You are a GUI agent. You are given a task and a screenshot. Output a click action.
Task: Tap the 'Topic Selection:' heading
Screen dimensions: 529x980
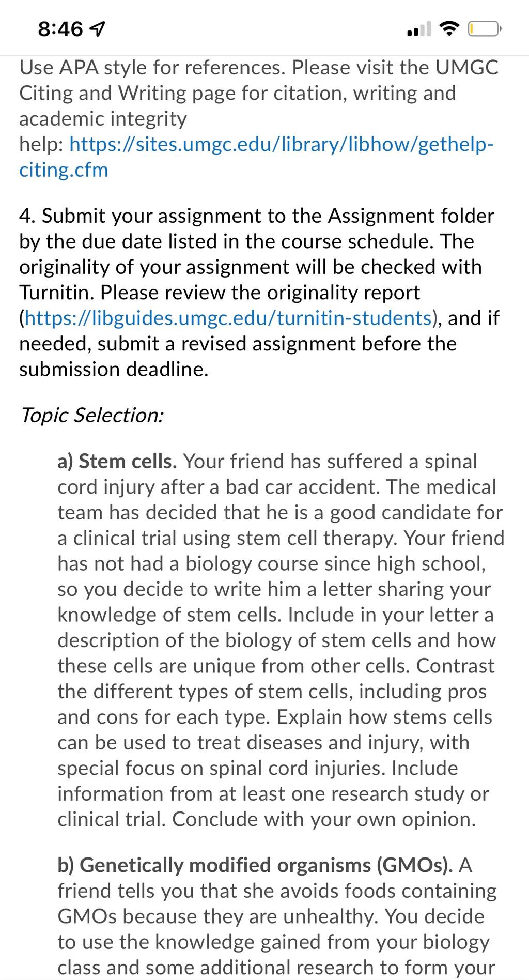(x=92, y=415)
